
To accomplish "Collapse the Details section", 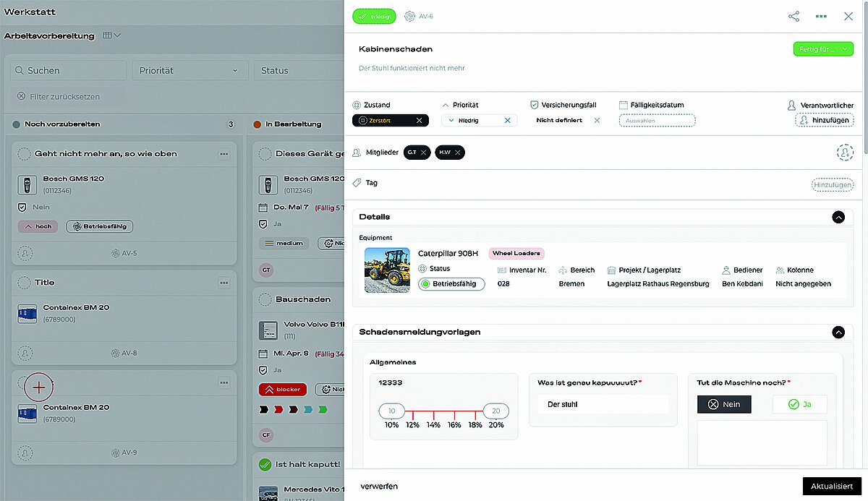I will click(x=838, y=217).
